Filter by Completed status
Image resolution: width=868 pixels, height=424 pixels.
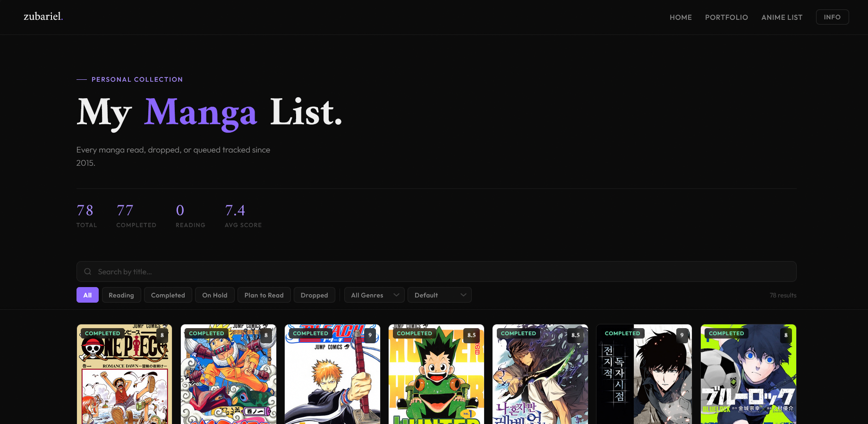point(168,295)
